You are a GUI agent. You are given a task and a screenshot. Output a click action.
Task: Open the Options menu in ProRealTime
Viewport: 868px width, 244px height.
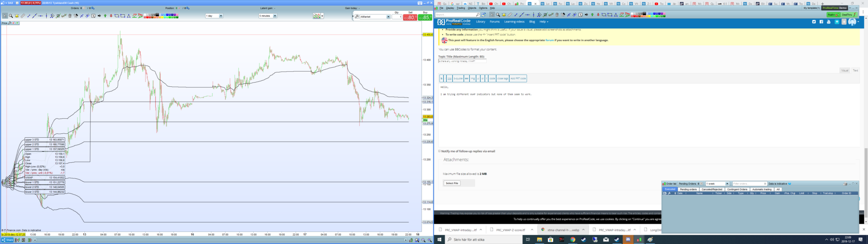tap(483, 8)
